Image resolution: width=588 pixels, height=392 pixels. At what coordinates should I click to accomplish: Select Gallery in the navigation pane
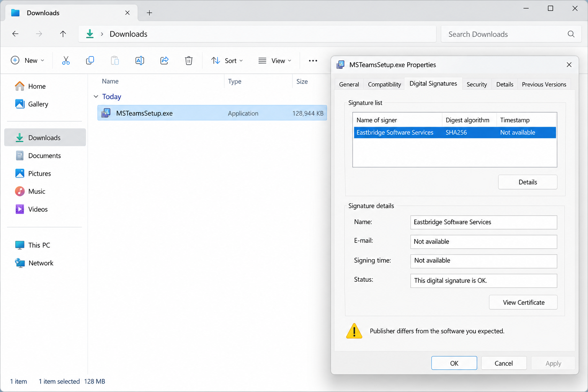[x=45, y=104]
